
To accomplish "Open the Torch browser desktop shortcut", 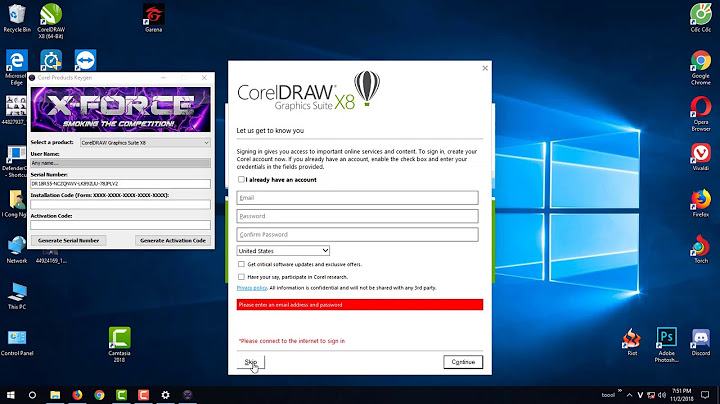I will tap(701, 249).
